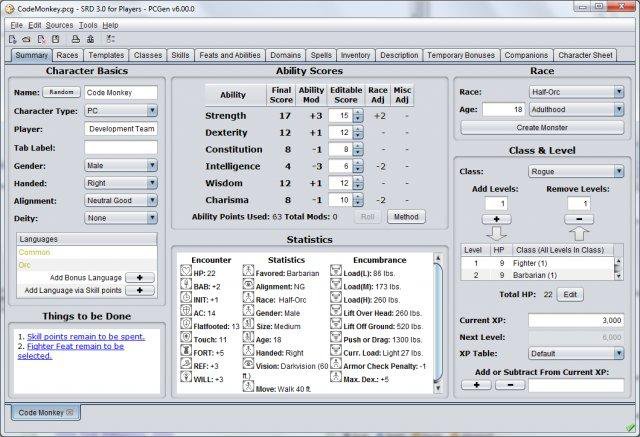Open the Class dropdown showing Rogue
The height and width of the screenshot is (437, 640).
[576, 171]
